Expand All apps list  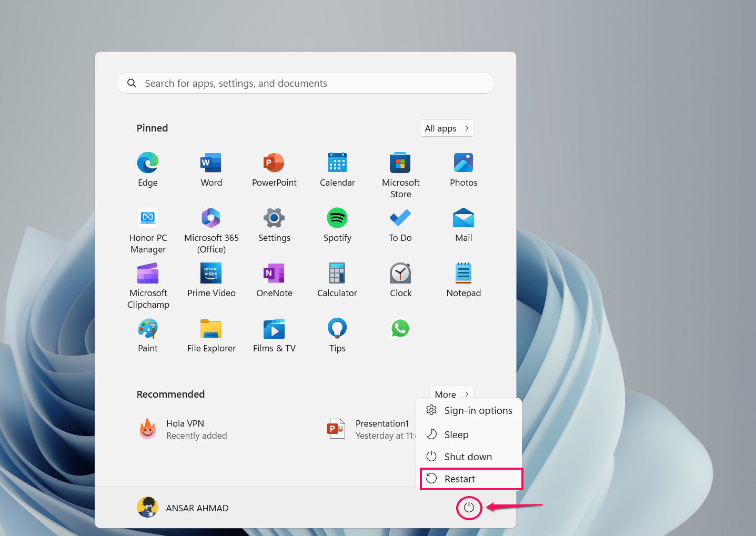point(447,128)
